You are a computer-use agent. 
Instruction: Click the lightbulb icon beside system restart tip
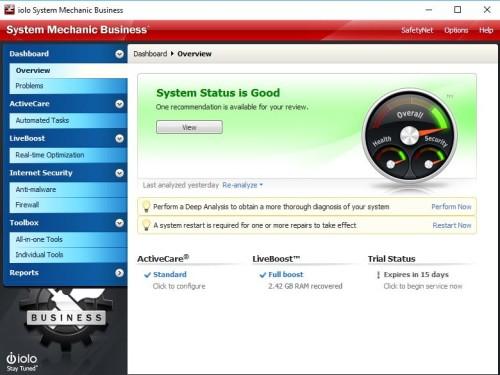point(146,225)
